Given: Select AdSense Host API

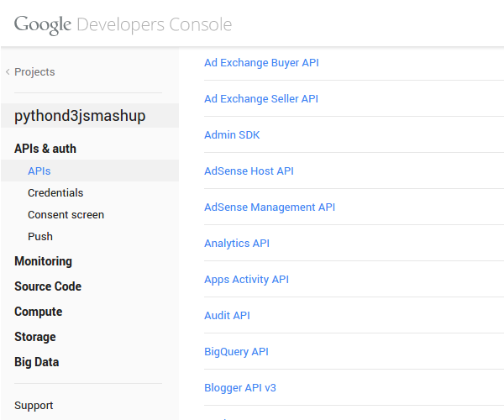Looking at the screenshot, I should tap(249, 171).
